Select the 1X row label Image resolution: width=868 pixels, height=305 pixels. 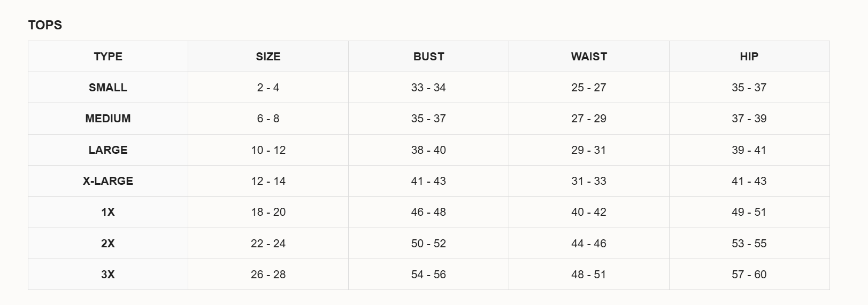(108, 212)
